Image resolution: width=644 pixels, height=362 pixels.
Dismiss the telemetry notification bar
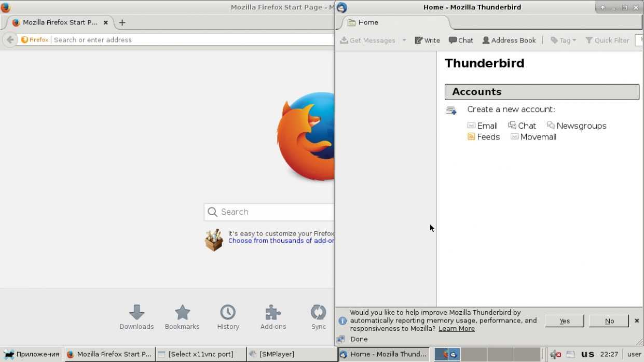point(637,321)
